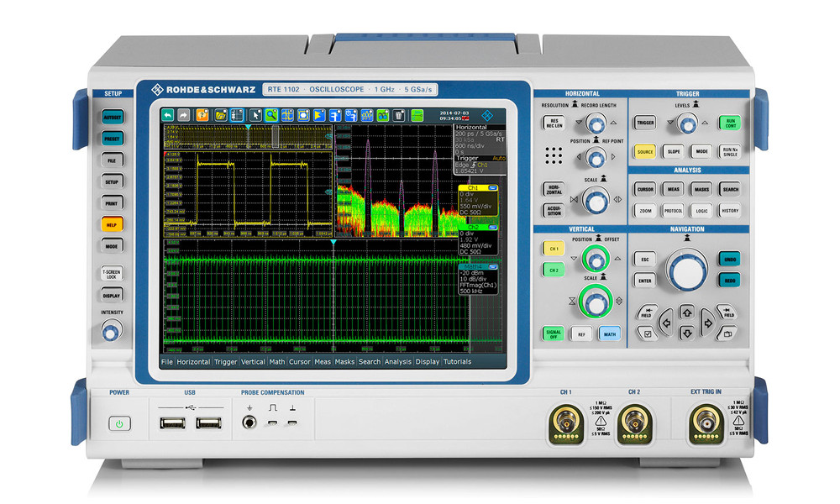Push the AUTOSET key
Screen dimensions: 840x504
tap(112, 118)
